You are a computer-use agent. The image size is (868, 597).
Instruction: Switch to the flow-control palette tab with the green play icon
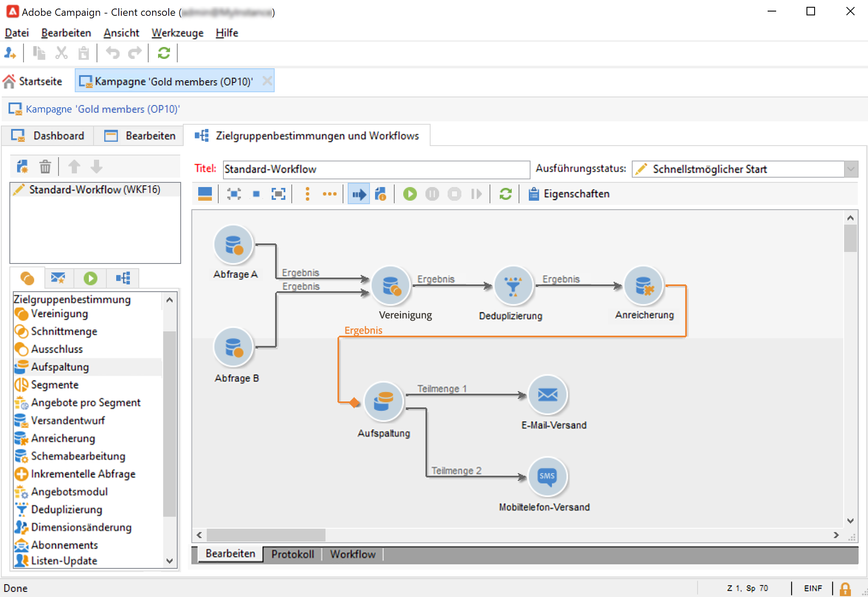pos(90,278)
